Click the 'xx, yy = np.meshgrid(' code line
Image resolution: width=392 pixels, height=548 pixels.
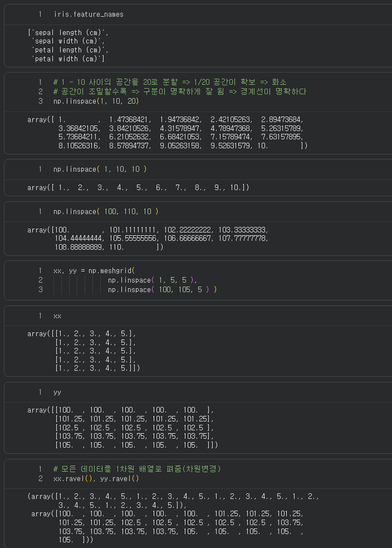coord(94,271)
